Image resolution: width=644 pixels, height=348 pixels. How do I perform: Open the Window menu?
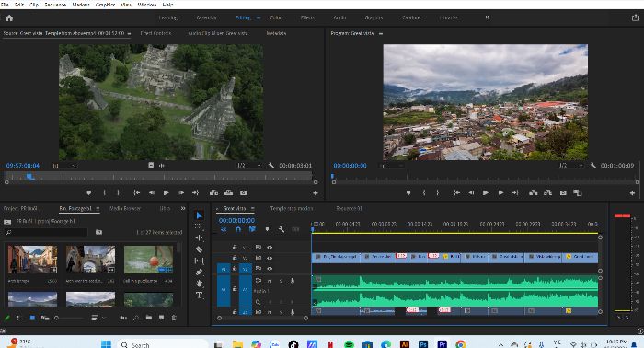147,5
